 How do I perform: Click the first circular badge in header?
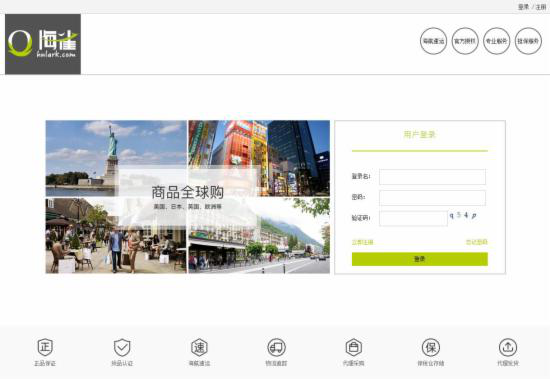434,41
